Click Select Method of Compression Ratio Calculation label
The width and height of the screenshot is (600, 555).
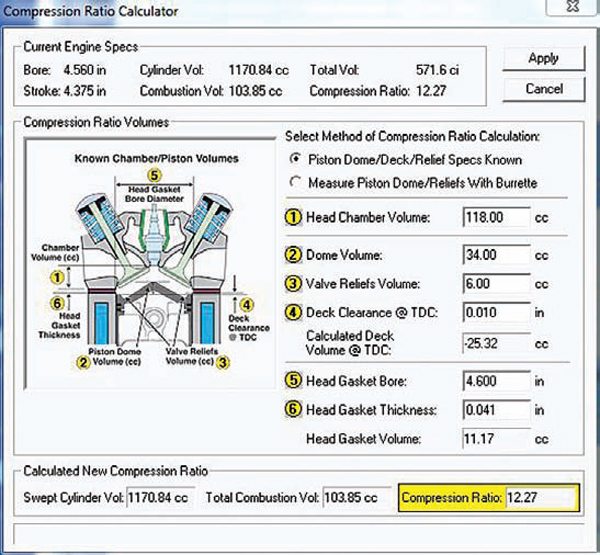pos(412,136)
